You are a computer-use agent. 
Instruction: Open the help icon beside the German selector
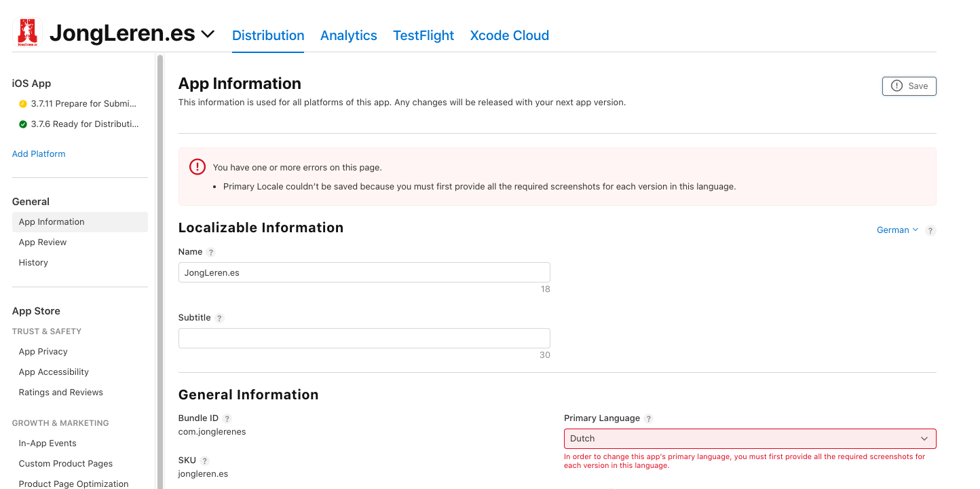click(x=931, y=230)
